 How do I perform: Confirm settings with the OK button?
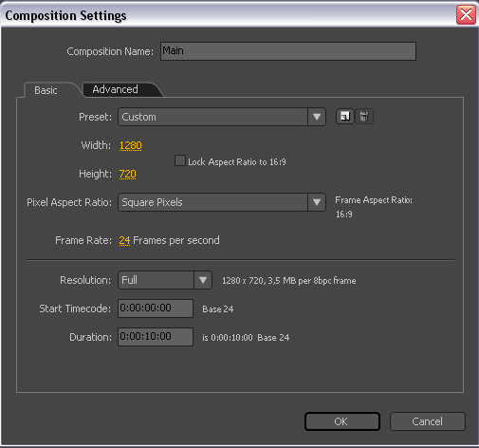[342, 421]
